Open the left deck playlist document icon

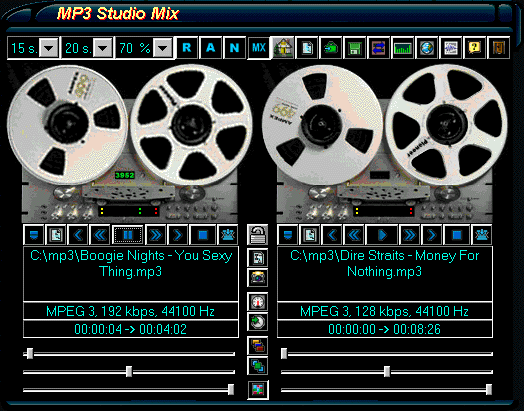tap(56, 235)
